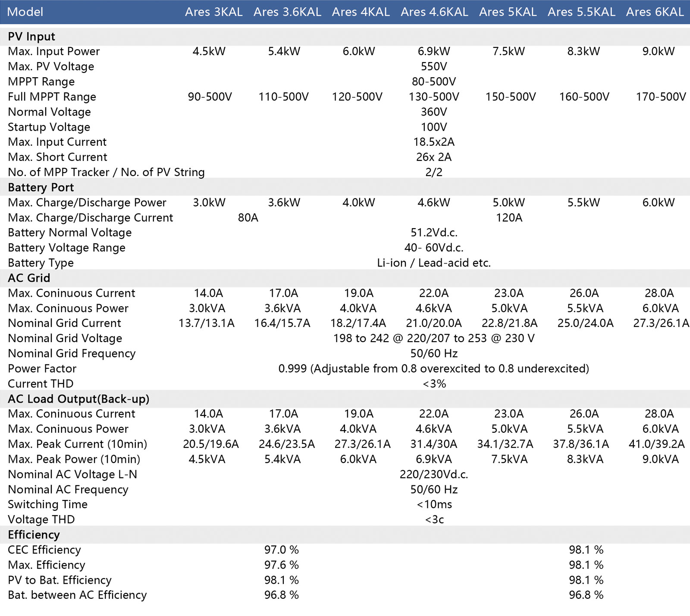The height and width of the screenshot is (616, 690).
Task: Select the '220/230Vd.c.' Nominal AC Voltage value
Action: click(x=434, y=475)
